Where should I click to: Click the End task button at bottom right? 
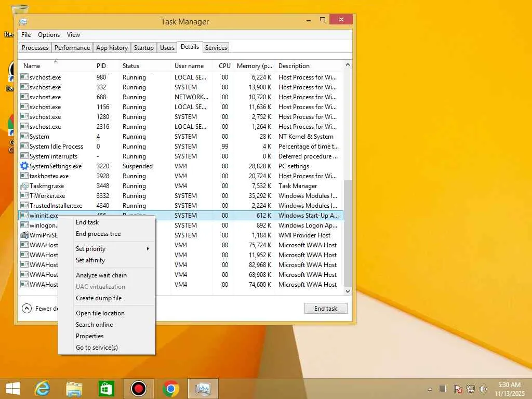pyautogui.click(x=326, y=309)
